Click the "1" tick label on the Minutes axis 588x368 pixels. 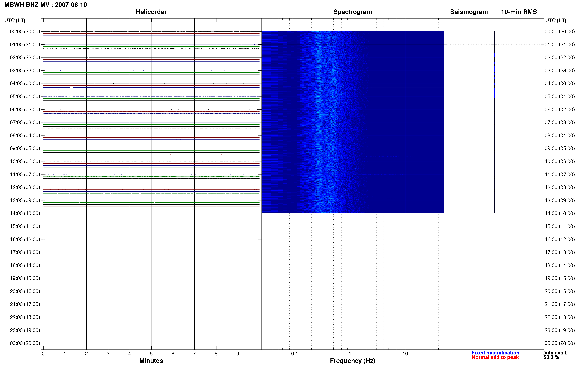[x=65, y=354]
